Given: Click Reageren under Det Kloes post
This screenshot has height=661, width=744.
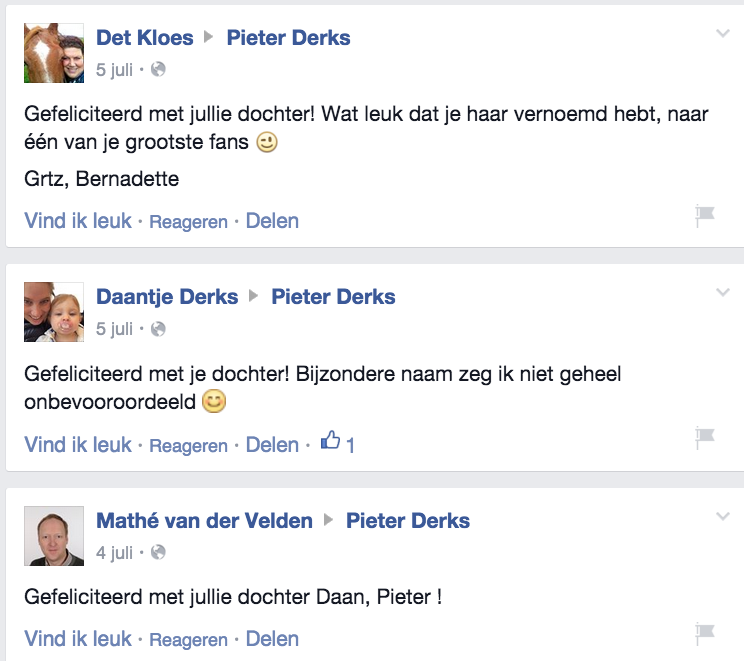Looking at the screenshot, I should click(189, 221).
